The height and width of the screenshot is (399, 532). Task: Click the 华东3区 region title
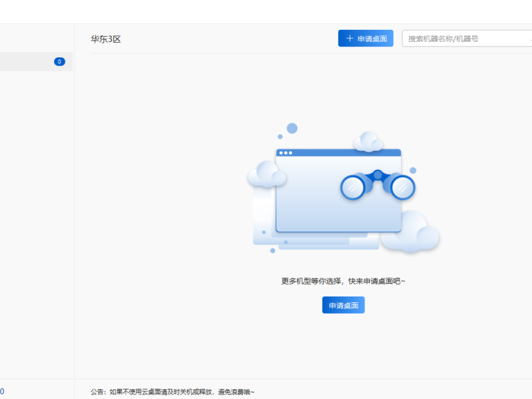click(x=106, y=39)
